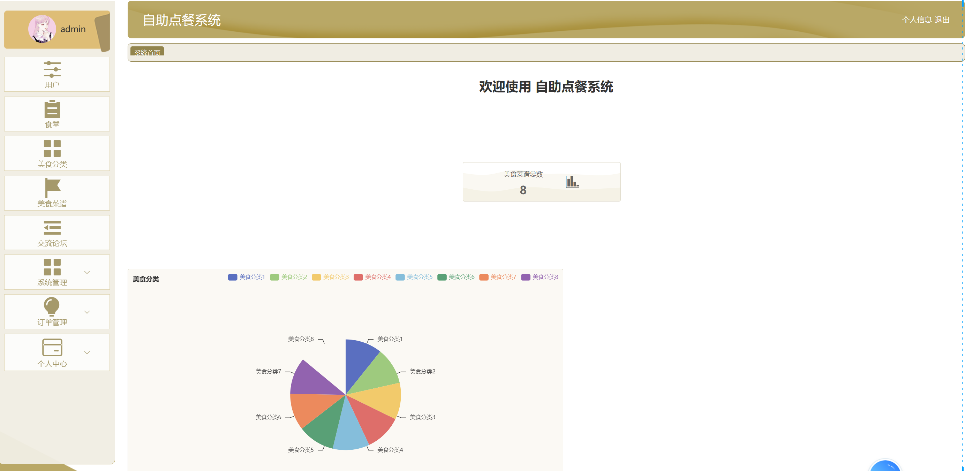
Task: Open 美食分类 grid icon in sidebar
Action: 52,149
